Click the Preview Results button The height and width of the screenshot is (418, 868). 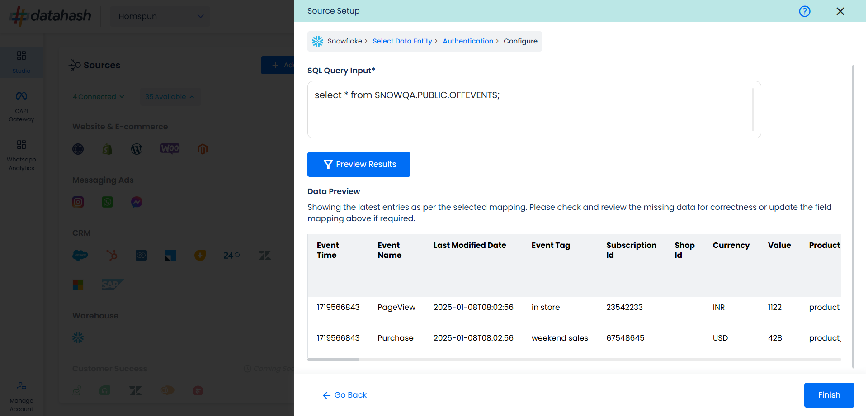pos(359,164)
